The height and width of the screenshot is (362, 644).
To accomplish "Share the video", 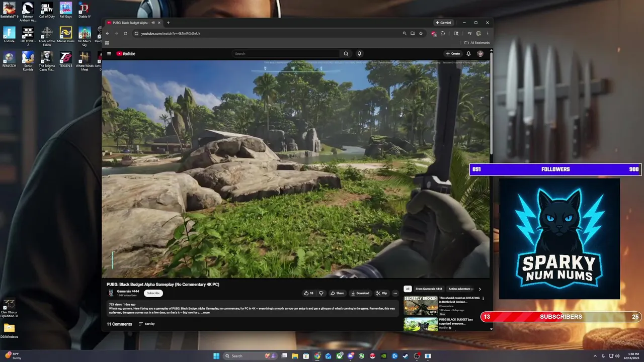I will click(x=338, y=293).
